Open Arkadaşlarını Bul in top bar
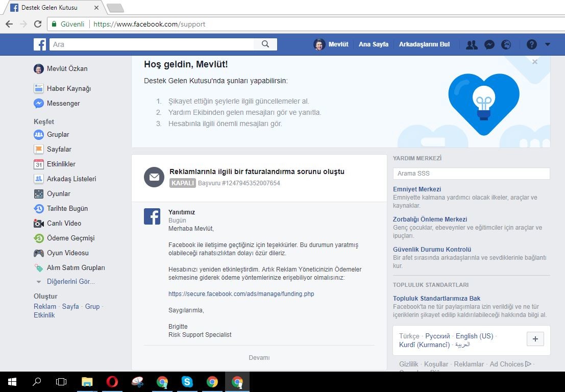The width and height of the screenshot is (565, 392). click(x=424, y=44)
